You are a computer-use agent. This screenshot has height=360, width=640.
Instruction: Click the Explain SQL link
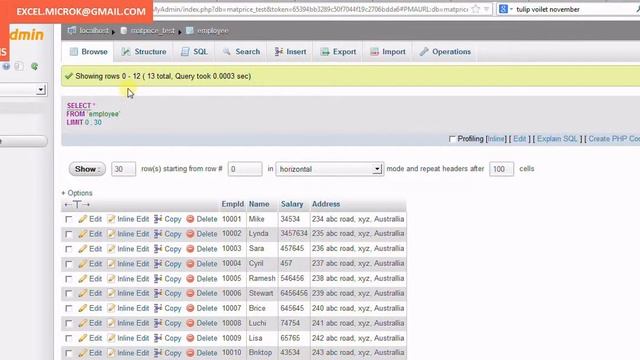557,139
